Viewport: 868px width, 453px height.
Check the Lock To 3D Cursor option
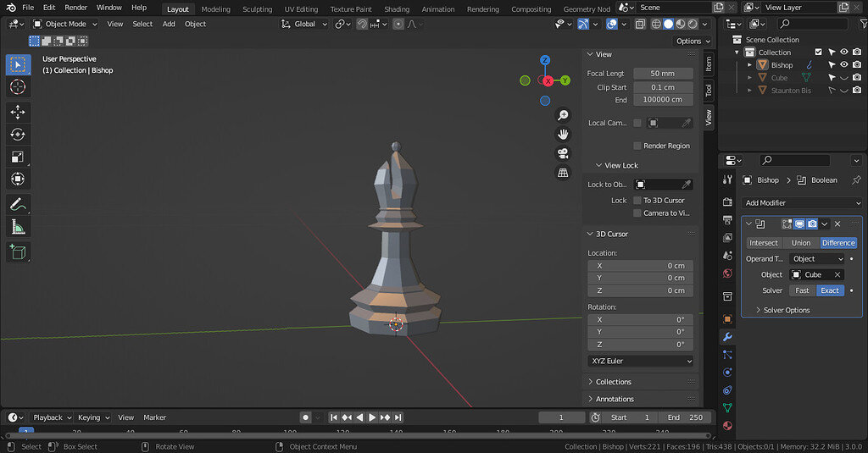[x=637, y=201]
